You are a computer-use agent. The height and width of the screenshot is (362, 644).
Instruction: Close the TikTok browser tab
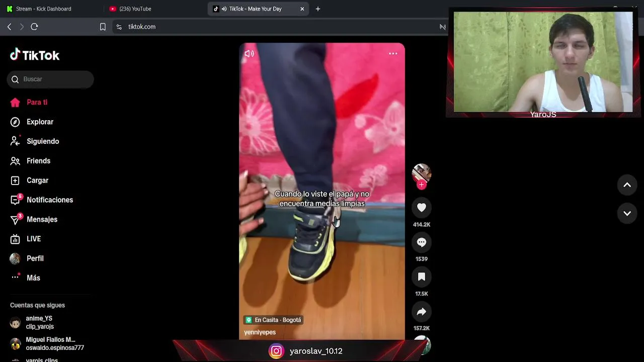pos(302,9)
